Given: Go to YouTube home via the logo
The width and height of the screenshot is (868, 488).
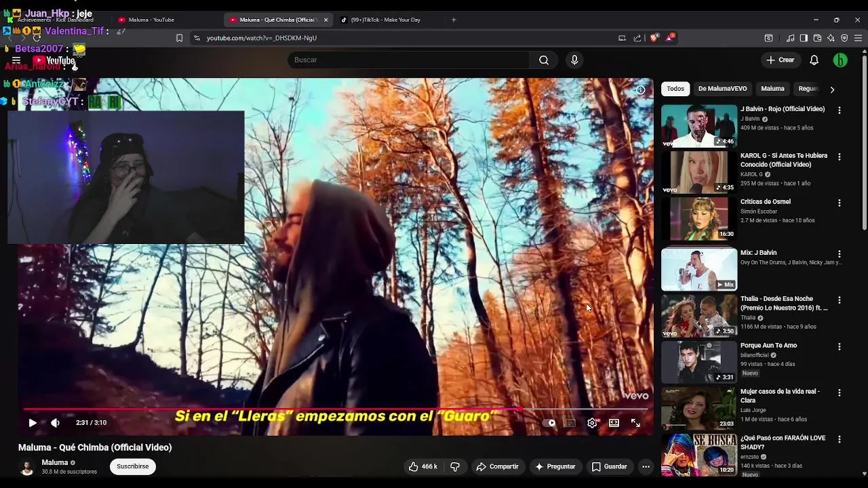Looking at the screenshot, I should click(54, 60).
